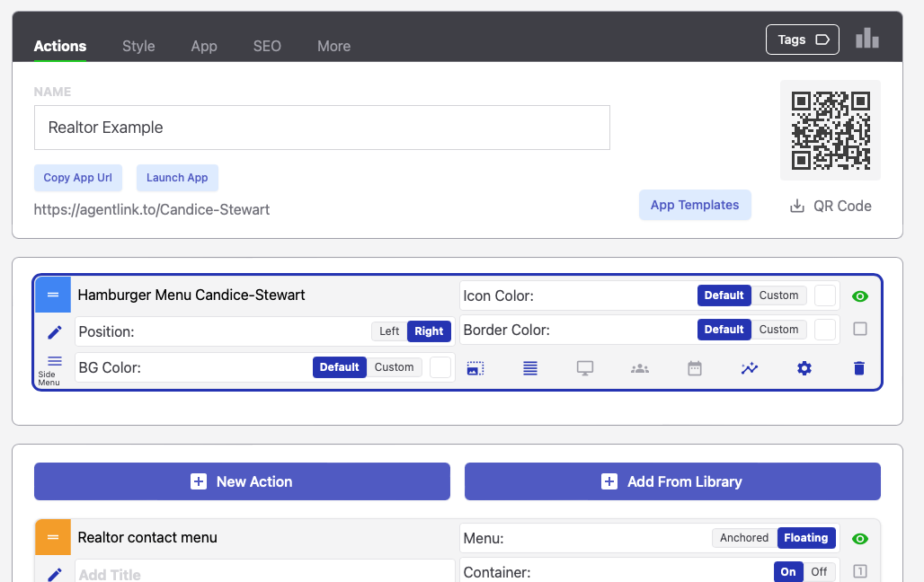Set Position to Left
This screenshot has width=924, height=582.
tap(389, 331)
